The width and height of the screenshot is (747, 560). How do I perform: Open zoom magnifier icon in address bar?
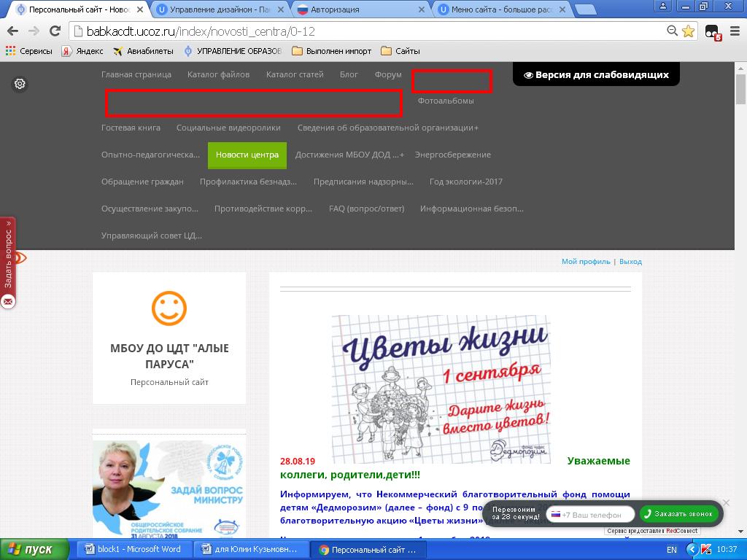[672, 31]
